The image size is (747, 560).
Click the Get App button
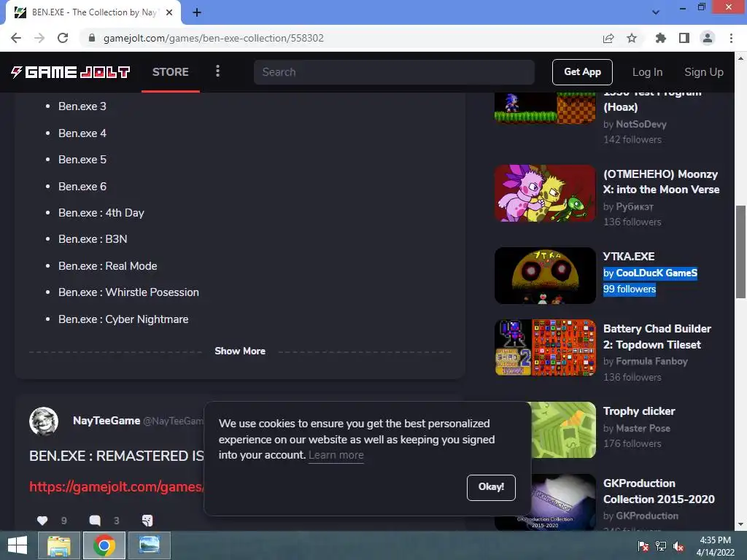point(582,72)
